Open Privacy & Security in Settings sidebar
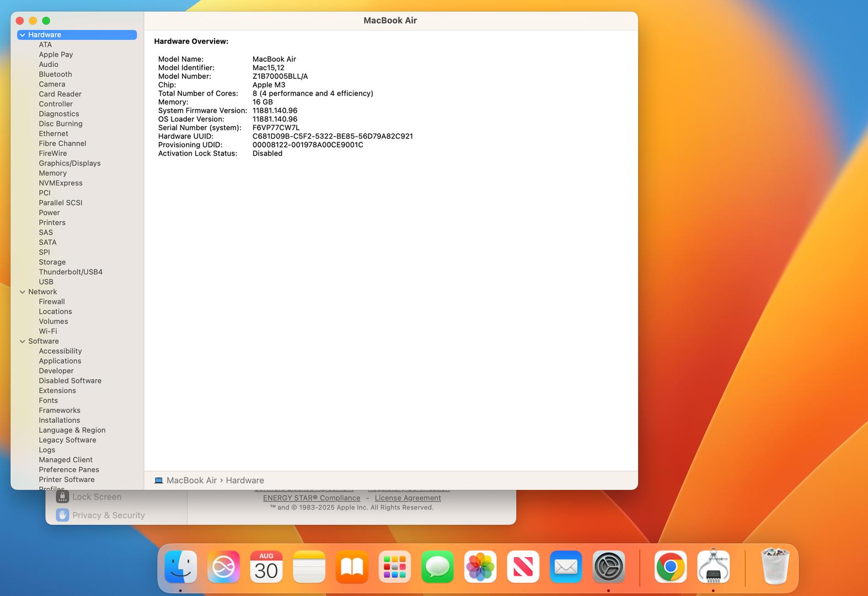Image resolution: width=868 pixels, height=596 pixels. click(x=109, y=515)
